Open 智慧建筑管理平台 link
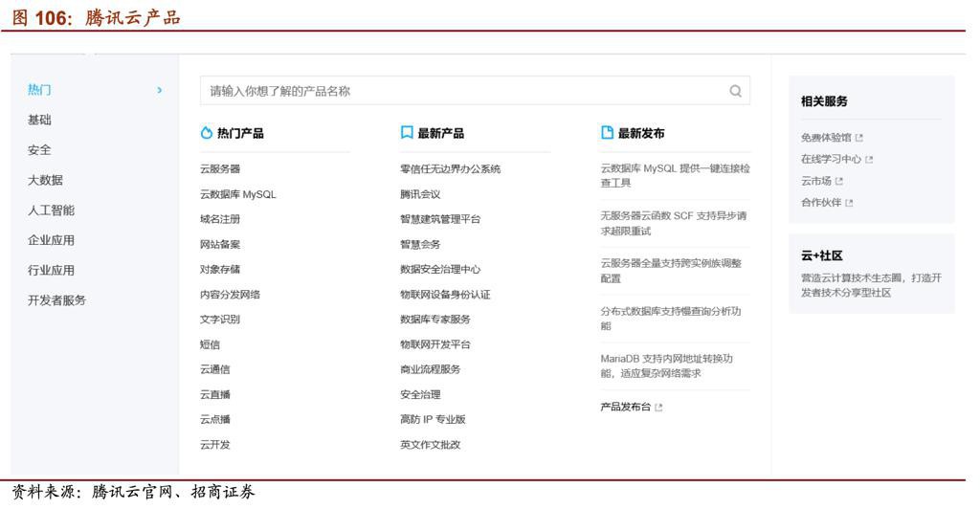Screen dimensions: 980x509 [440, 219]
